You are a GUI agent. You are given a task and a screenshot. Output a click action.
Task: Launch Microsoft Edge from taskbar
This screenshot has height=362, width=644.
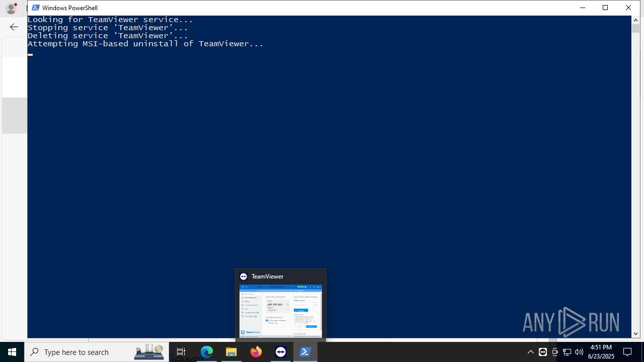[207, 352]
